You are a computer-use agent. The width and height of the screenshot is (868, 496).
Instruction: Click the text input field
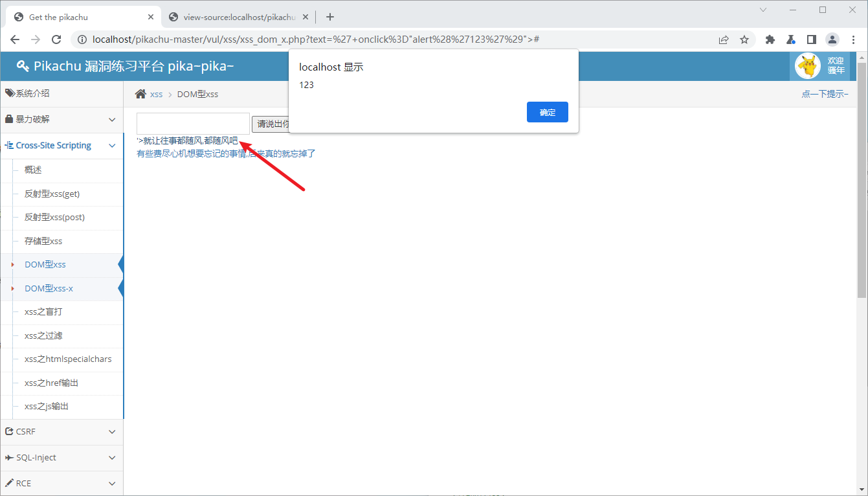tap(193, 123)
